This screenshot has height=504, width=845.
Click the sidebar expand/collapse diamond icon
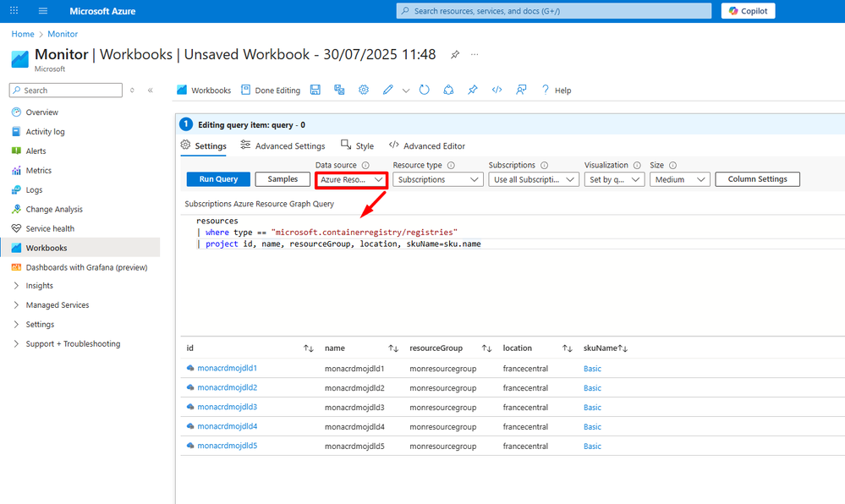(132, 90)
